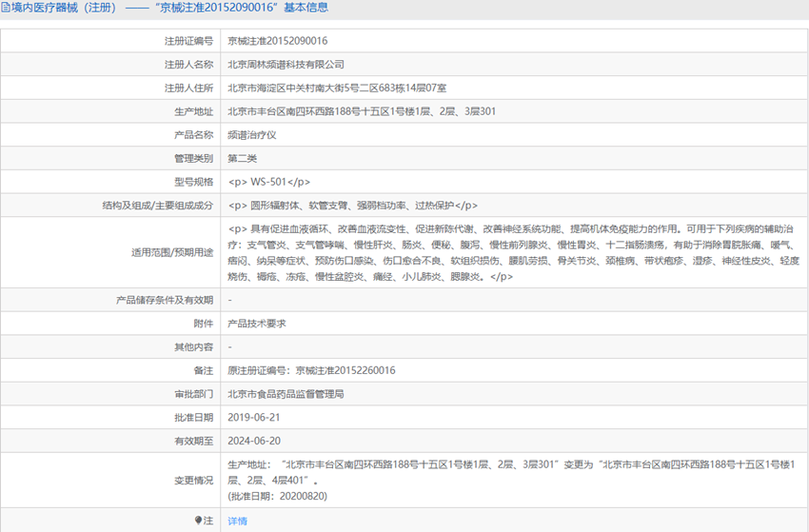Image resolution: width=809 pixels, height=532 pixels.
Task: Click the approval department 北京市食品药品监督管理局
Action: tap(286, 394)
